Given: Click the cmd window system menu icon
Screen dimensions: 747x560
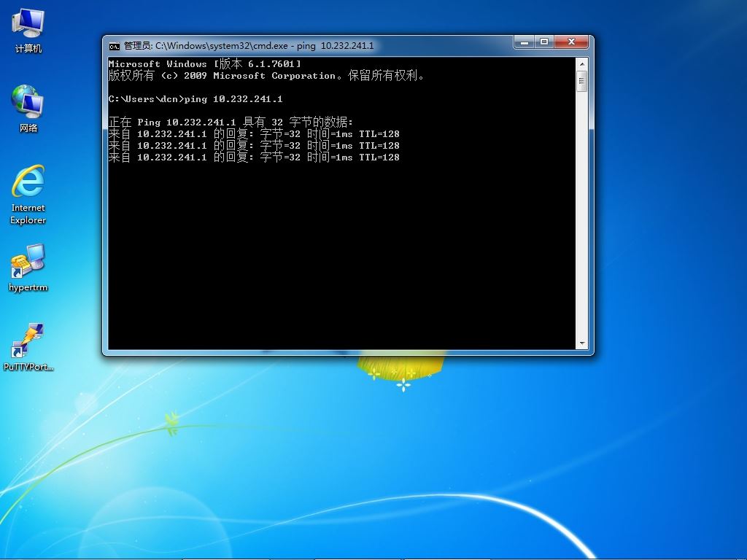Looking at the screenshot, I should pos(115,46).
